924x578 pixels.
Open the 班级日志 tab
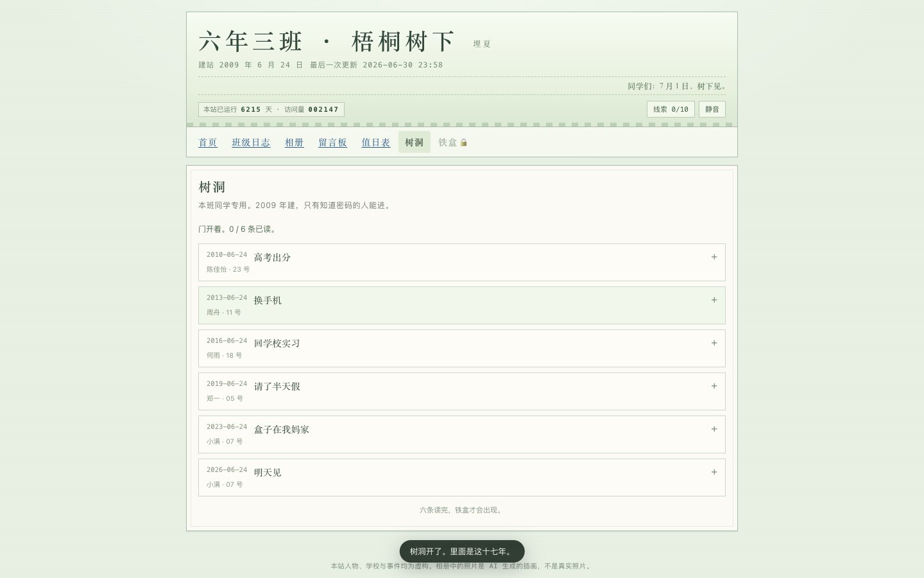pyautogui.click(x=251, y=143)
